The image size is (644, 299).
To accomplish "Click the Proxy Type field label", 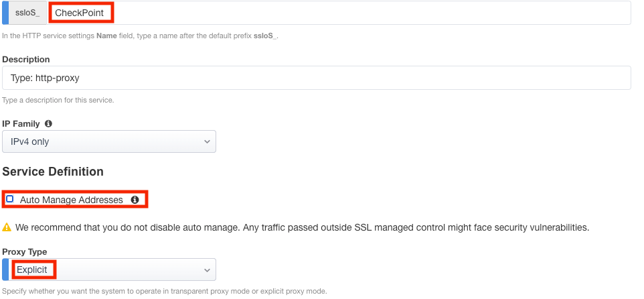I will click(x=25, y=251).
